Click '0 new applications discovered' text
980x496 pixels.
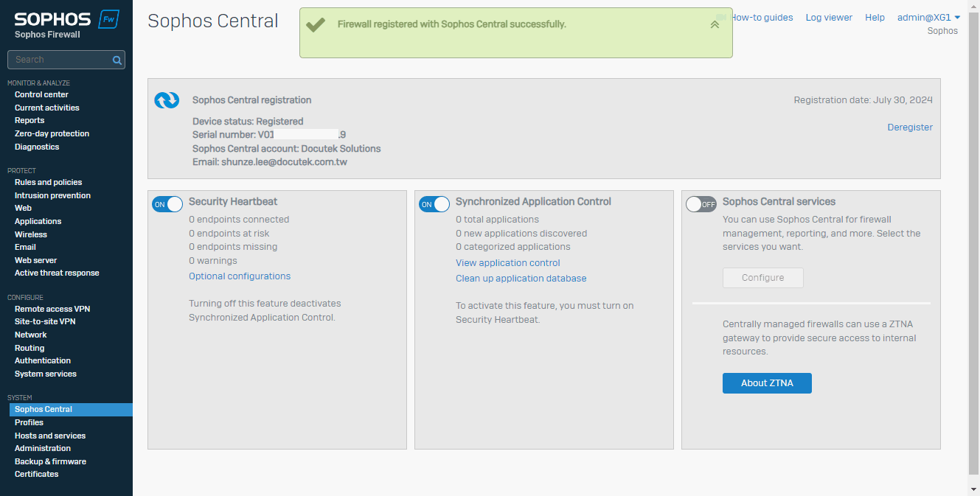pyautogui.click(x=521, y=234)
